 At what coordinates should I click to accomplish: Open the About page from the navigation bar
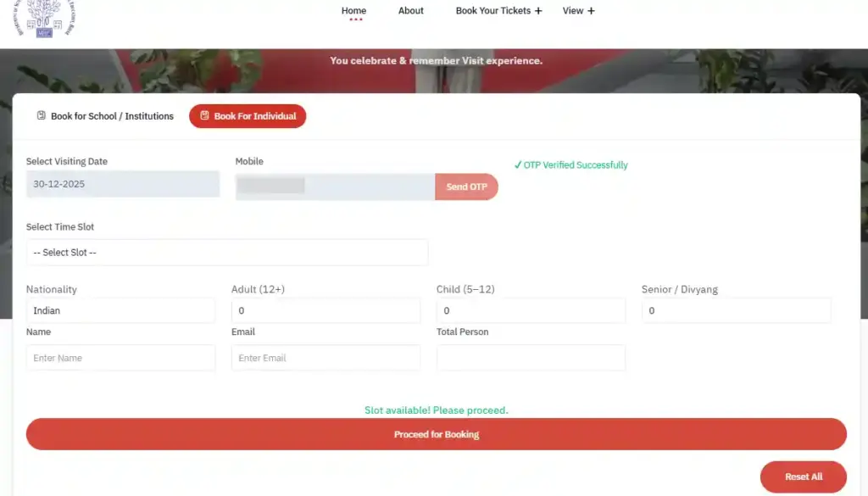point(411,10)
